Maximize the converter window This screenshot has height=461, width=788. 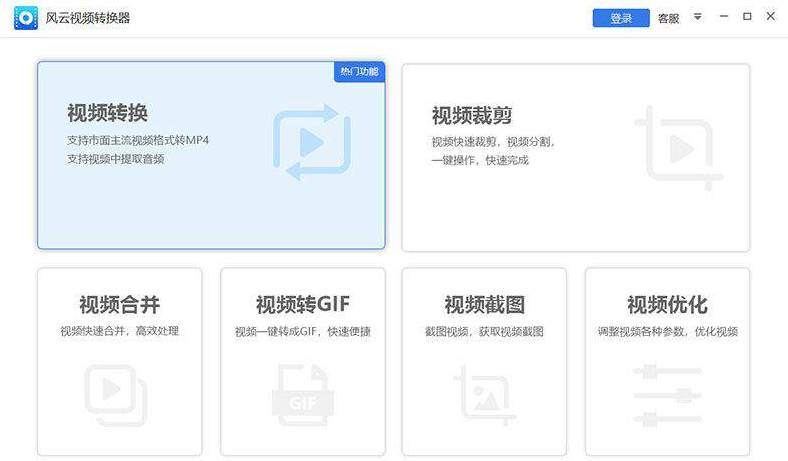coord(747,17)
